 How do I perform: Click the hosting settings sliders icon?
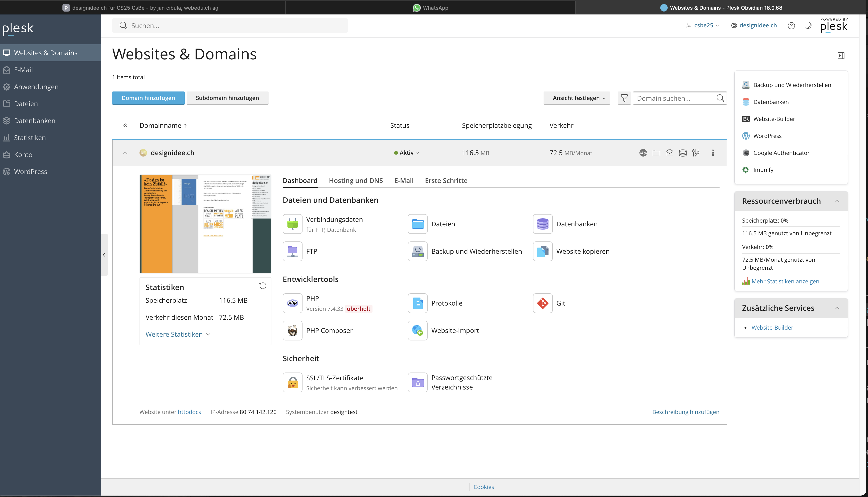(696, 153)
